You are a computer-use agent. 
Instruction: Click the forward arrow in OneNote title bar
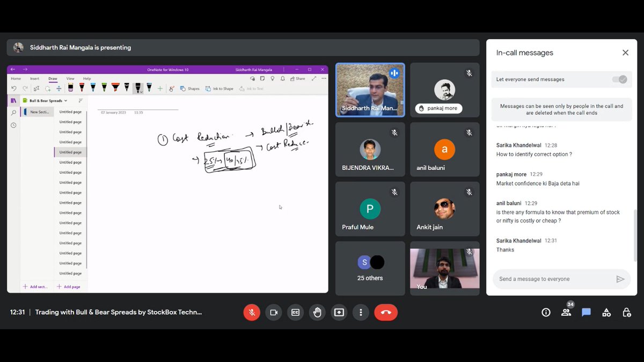pyautogui.click(x=25, y=69)
